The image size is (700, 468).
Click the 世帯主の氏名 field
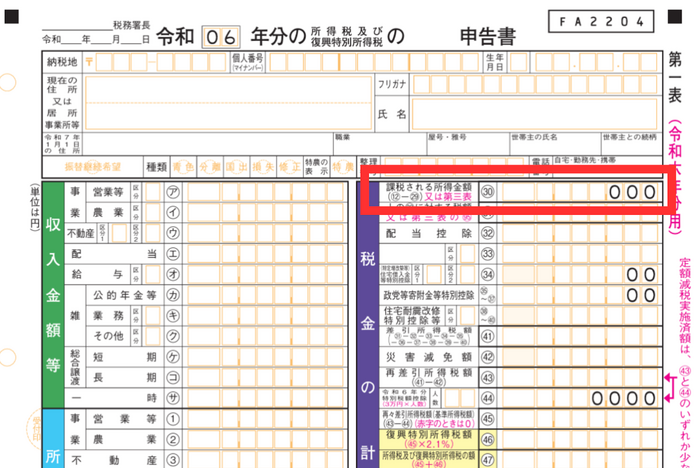pyautogui.click(x=555, y=144)
